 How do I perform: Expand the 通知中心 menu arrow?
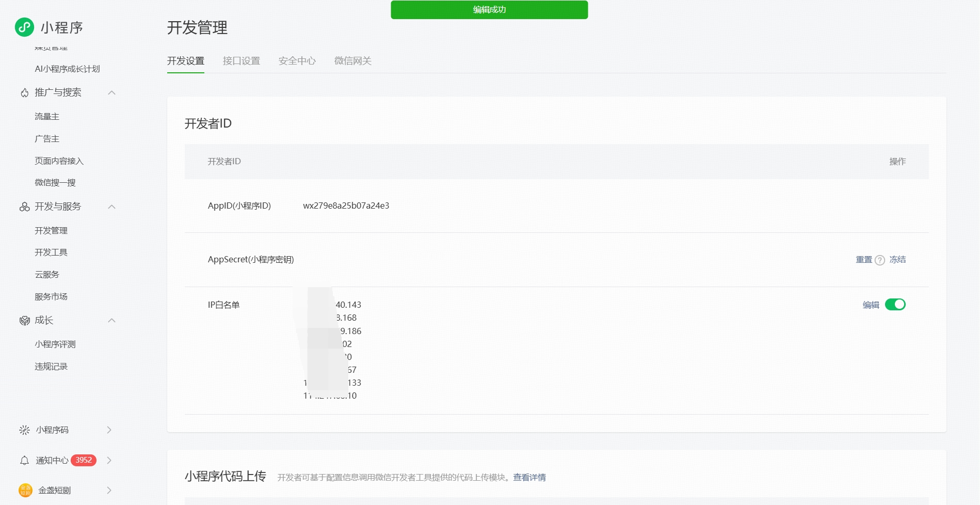click(x=109, y=461)
